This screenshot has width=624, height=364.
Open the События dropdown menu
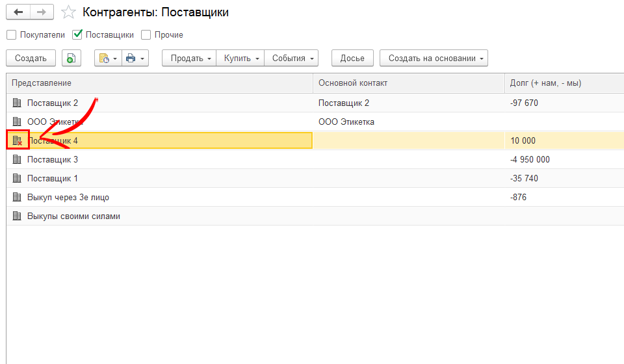click(292, 58)
